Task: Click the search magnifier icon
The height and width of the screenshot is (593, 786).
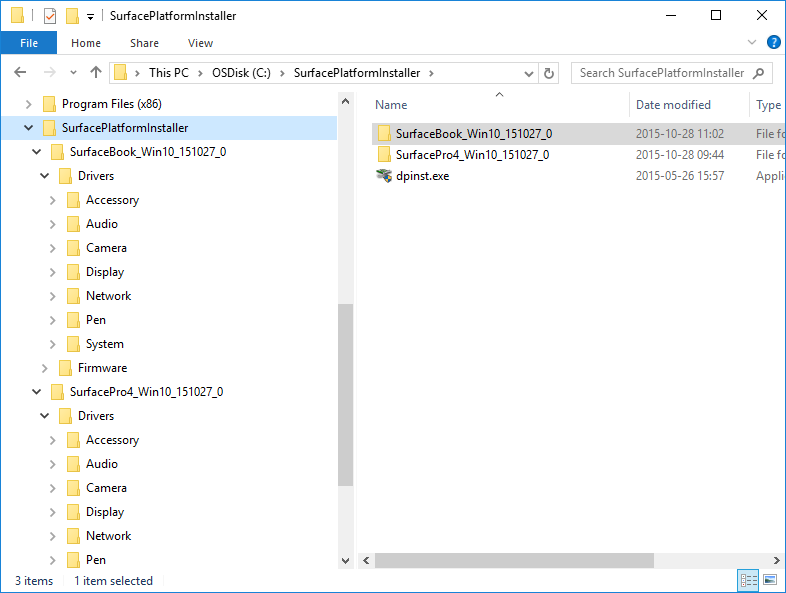Action: [759, 73]
